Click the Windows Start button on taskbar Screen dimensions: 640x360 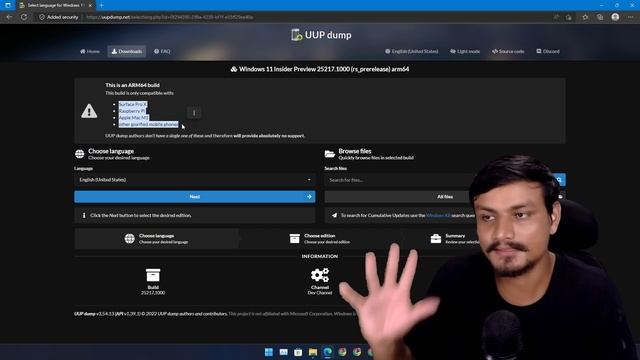(x=269, y=352)
